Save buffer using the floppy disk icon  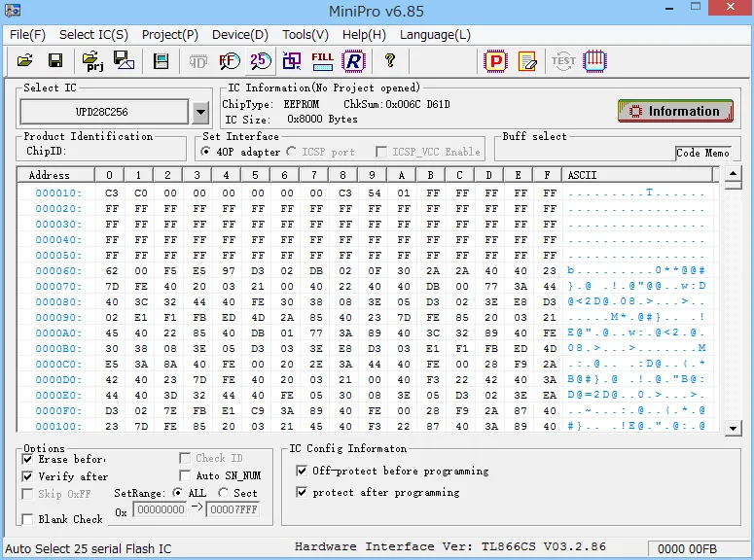(x=55, y=60)
